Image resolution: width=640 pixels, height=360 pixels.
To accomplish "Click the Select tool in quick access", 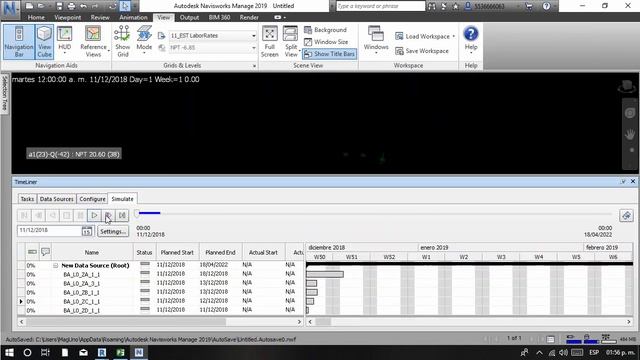I will [x=125, y=6].
